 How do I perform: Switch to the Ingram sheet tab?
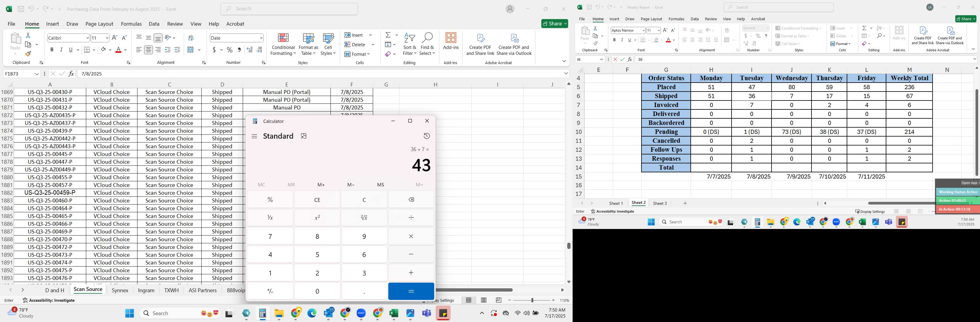coord(146,290)
